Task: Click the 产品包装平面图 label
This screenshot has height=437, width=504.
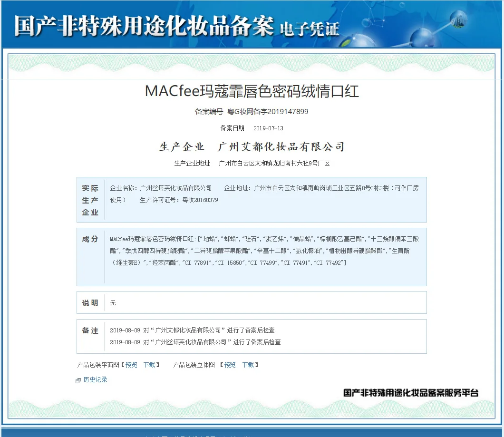Action: [x=98, y=365]
